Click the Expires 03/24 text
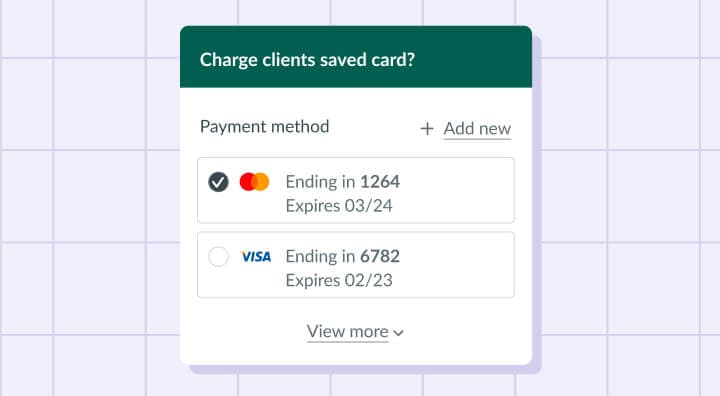Viewport: 720px width, 396px height. point(339,206)
